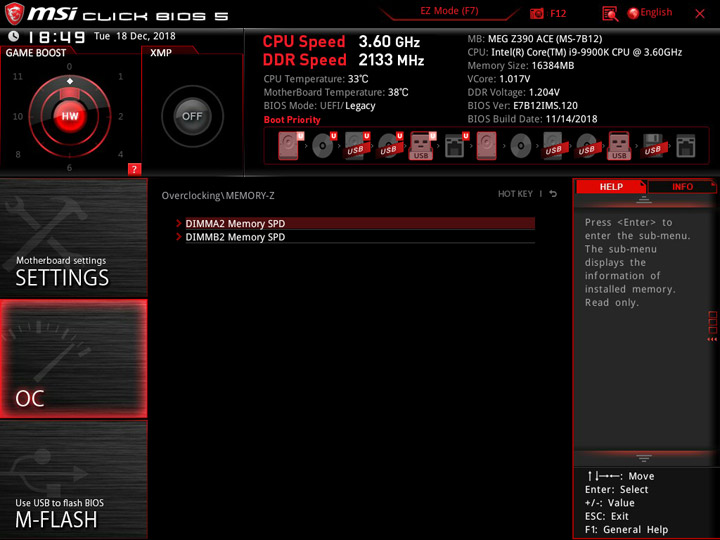Click the Boot Priority label
This screenshot has width=720, height=540.
coord(292,120)
